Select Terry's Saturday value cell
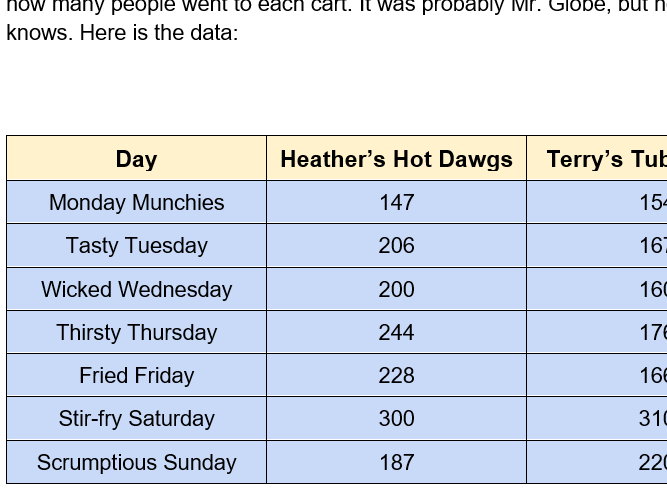The height and width of the screenshot is (501, 667). (597, 418)
